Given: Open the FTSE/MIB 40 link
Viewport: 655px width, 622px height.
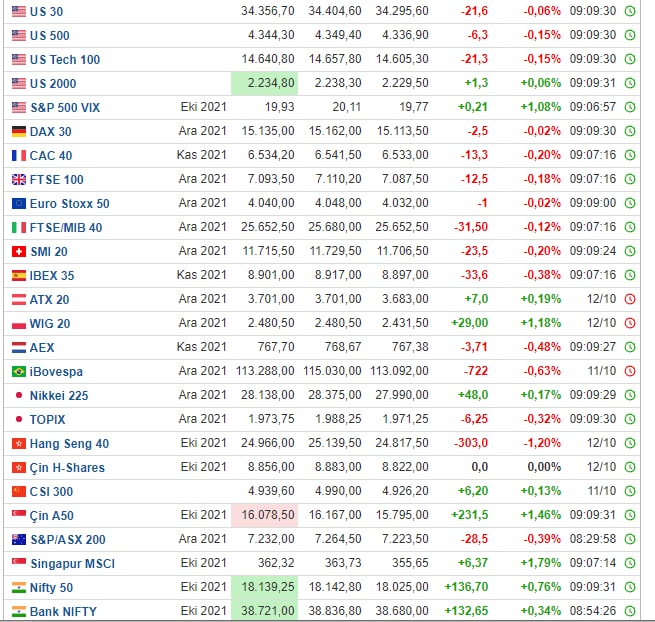Looking at the screenshot, I should (66, 228).
